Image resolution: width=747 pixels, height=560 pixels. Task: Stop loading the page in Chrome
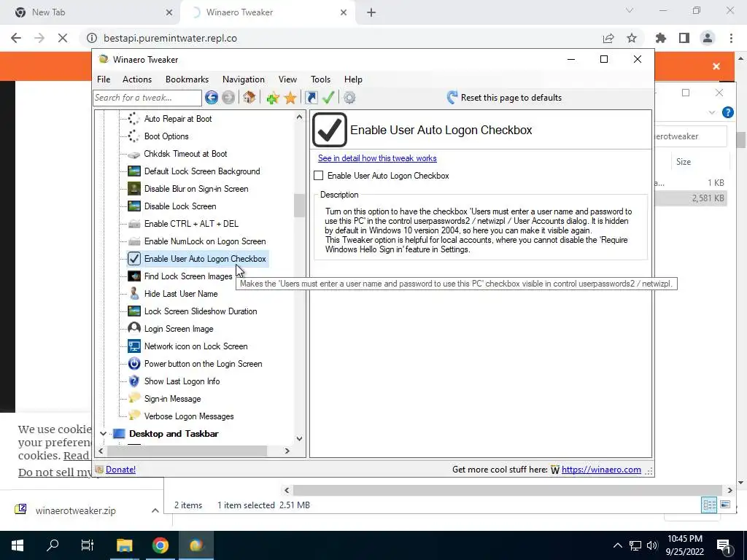click(63, 38)
